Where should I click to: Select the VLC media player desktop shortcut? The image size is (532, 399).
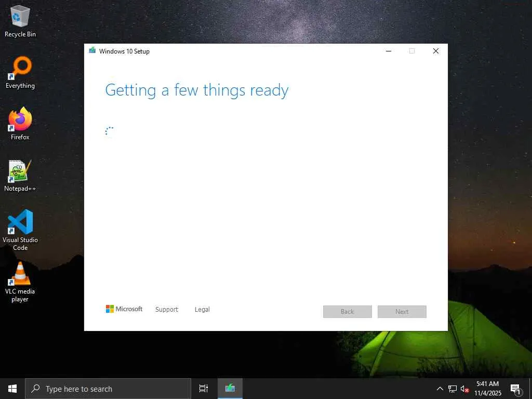coord(20,282)
